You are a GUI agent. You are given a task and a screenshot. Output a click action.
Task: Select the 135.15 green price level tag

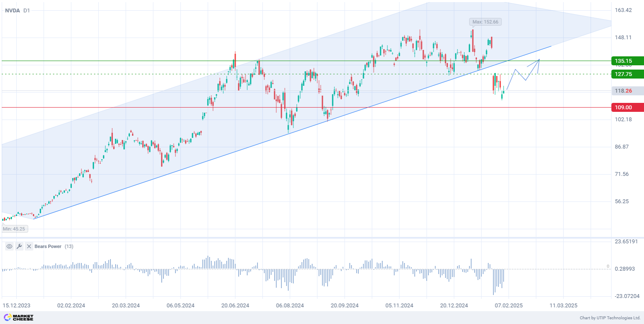coord(627,61)
